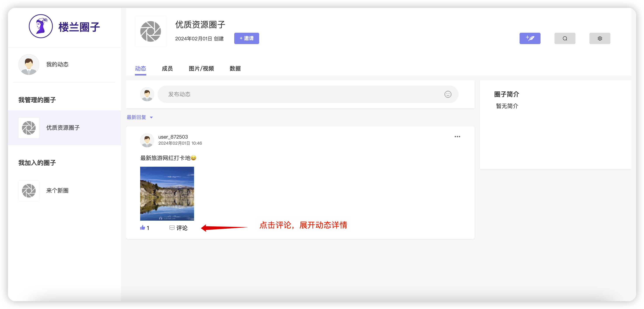Expand the 最新回复 sort dropdown
This screenshot has width=644, height=309.
(x=140, y=117)
